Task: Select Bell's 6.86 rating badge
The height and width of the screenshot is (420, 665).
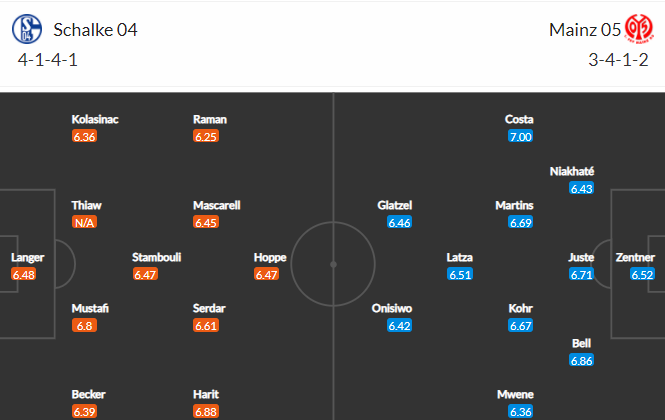Action: [581, 361]
